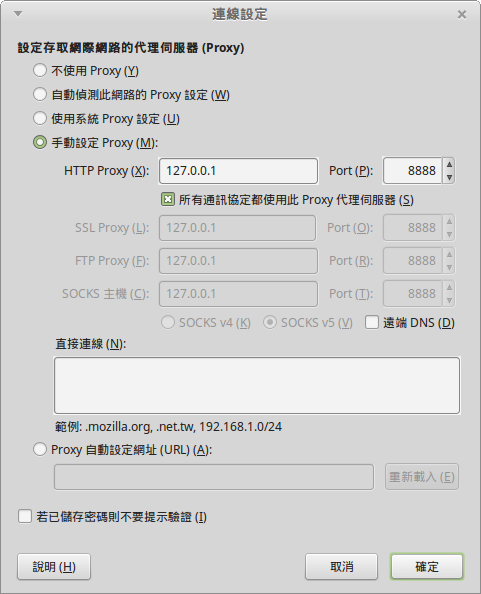Screen dimensions: 481x594
Task: Enable the 遠端 DNS checkbox
Action: click(372, 322)
